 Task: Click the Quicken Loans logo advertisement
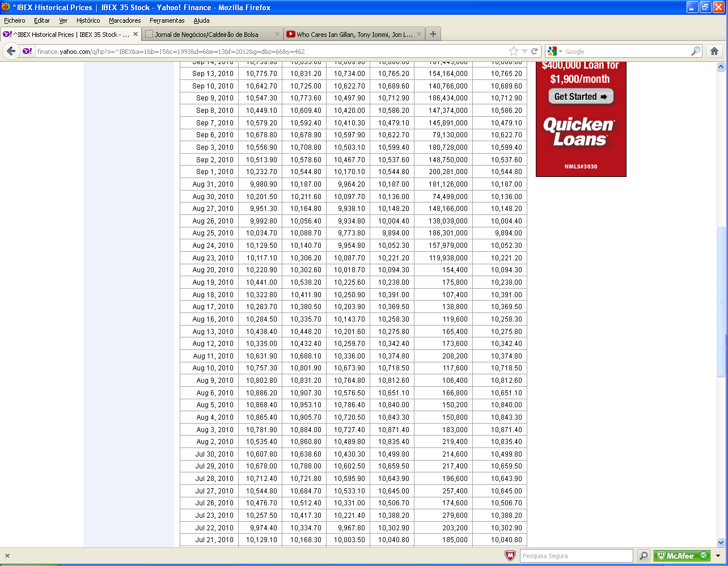tap(579, 132)
